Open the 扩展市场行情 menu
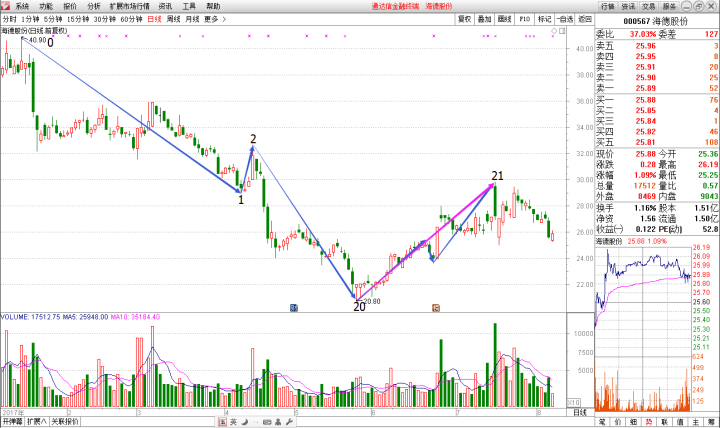720x428 pixels. pos(129,6)
